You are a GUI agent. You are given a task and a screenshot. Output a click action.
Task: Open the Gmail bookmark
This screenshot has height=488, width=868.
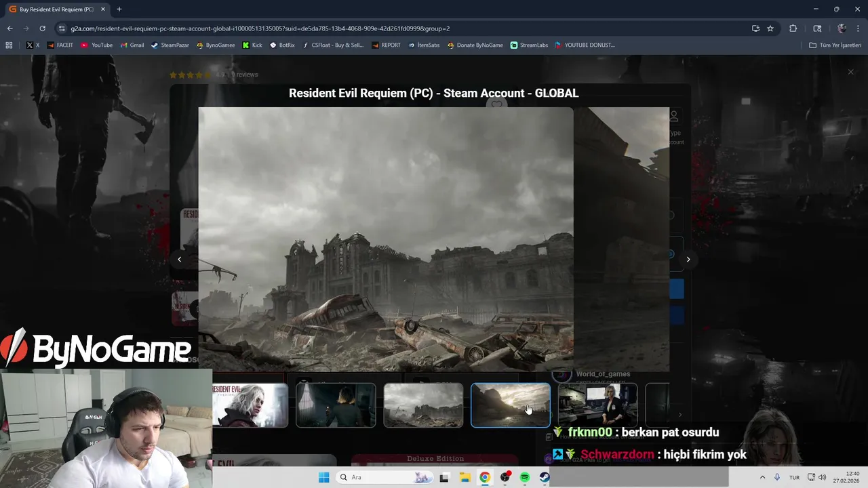coord(132,45)
